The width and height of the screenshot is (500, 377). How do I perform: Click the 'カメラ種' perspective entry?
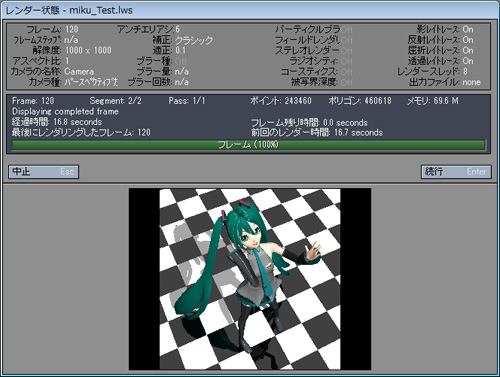coord(73,82)
